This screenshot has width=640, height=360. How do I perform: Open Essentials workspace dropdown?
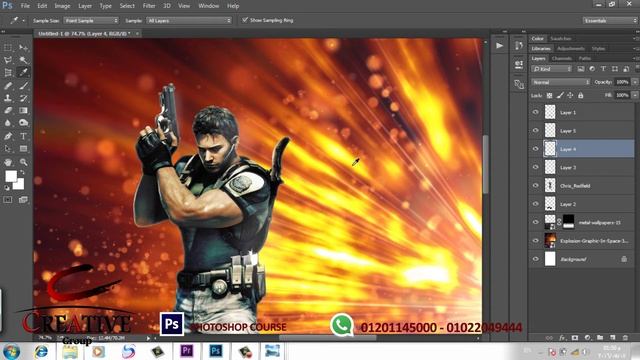610,20
